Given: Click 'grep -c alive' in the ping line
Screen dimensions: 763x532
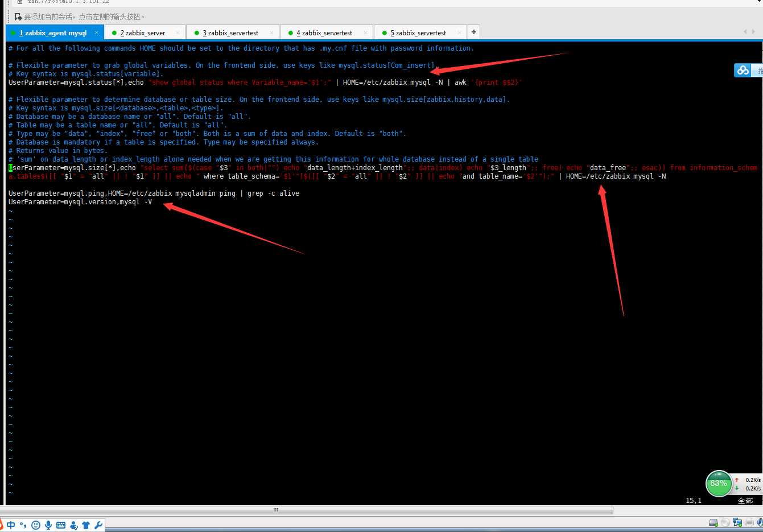Looking at the screenshot, I should coord(273,193).
